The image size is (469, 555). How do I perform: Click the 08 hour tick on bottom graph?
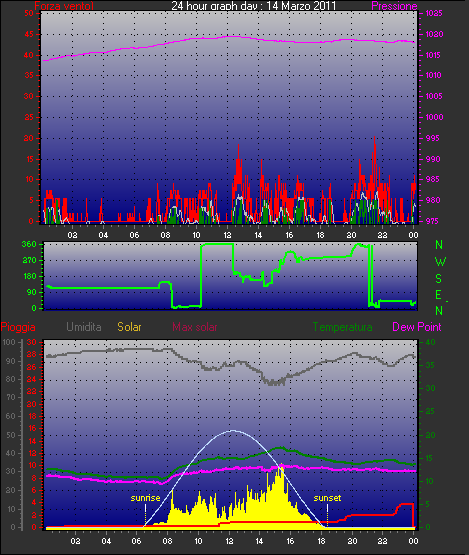pyautogui.click(x=167, y=541)
